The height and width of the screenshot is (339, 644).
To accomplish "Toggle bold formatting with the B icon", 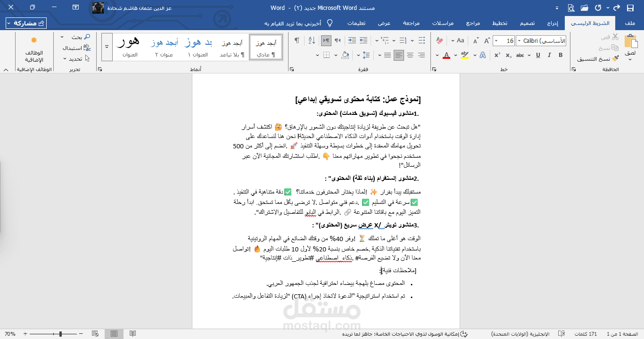I will tap(560, 55).
